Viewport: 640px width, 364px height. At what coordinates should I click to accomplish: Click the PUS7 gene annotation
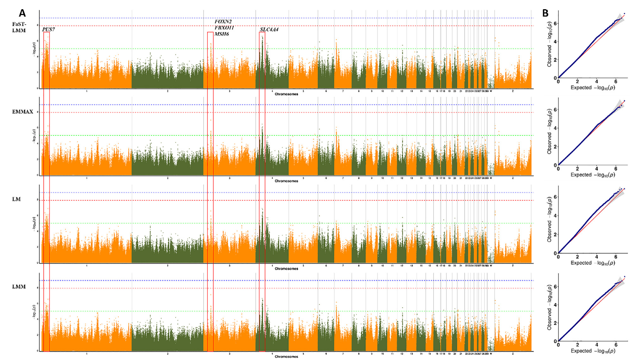48,29
